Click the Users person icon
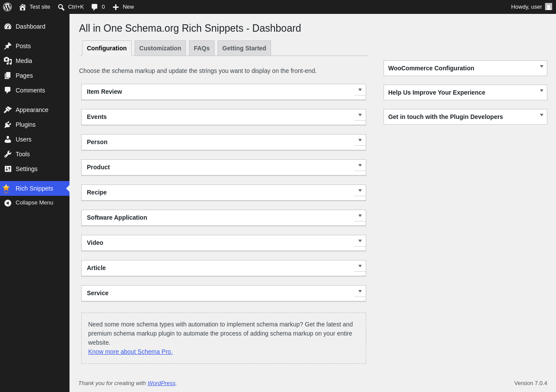 (x=8, y=139)
